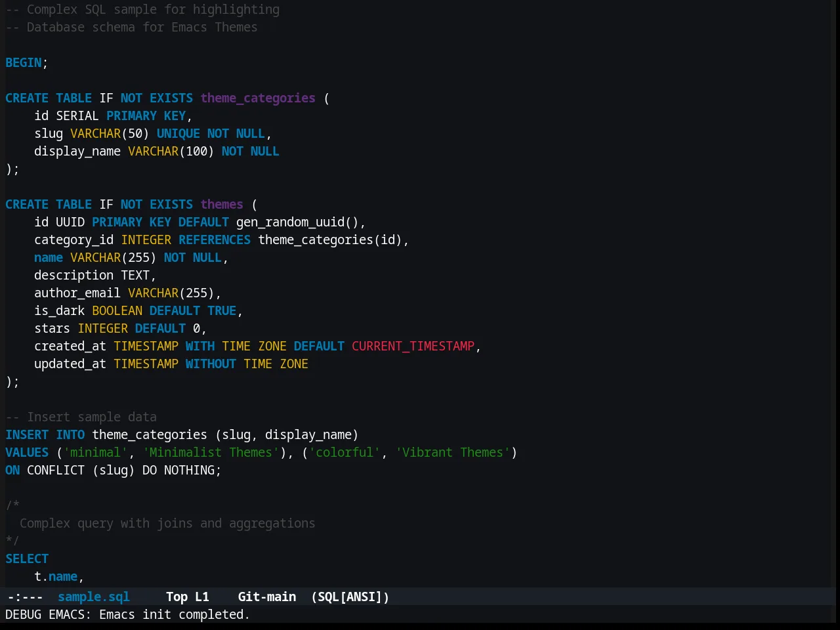Image resolution: width=840 pixels, height=630 pixels.
Task: Click the SQL[ANSI] major mode indicator
Action: coord(350,597)
